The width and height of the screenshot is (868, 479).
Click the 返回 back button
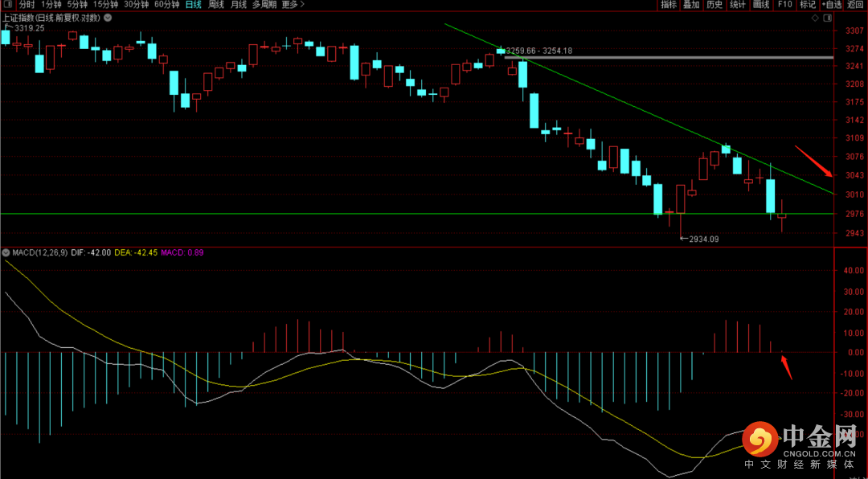pyautogui.click(x=856, y=5)
